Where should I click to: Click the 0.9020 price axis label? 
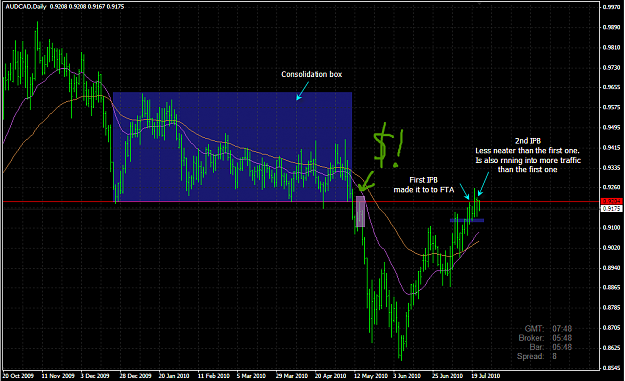click(611, 247)
